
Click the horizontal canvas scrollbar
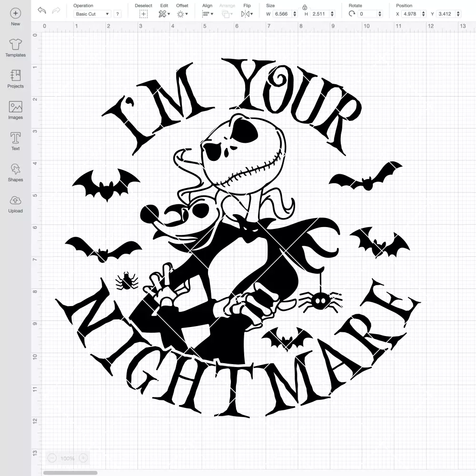pos(70,473)
